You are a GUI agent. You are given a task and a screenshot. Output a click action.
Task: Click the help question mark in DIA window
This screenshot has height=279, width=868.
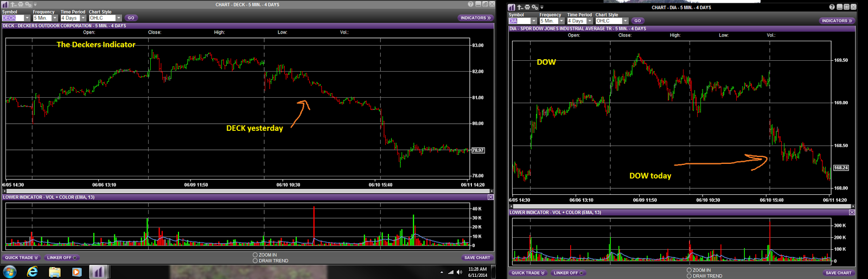click(832, 7)
